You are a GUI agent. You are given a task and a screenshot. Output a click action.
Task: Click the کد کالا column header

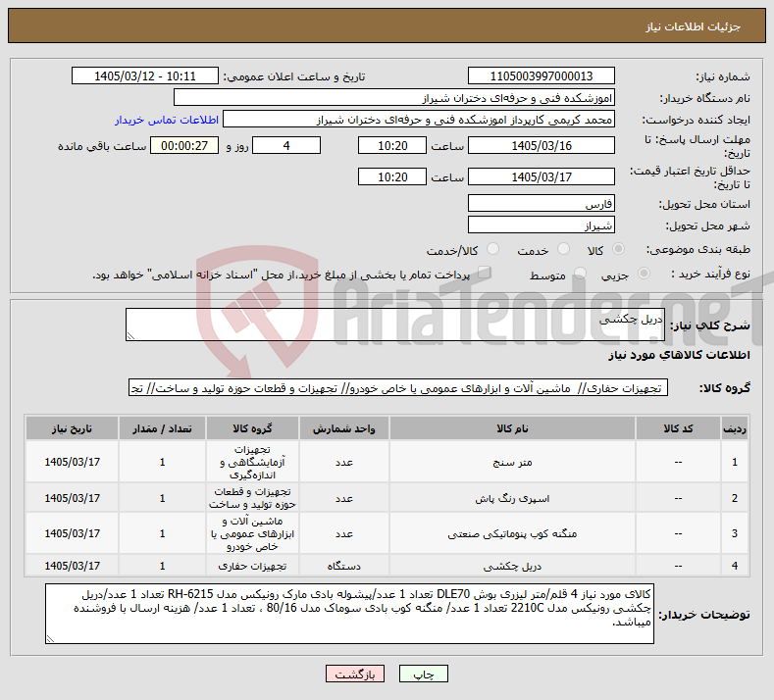click(x=678, y=428)
